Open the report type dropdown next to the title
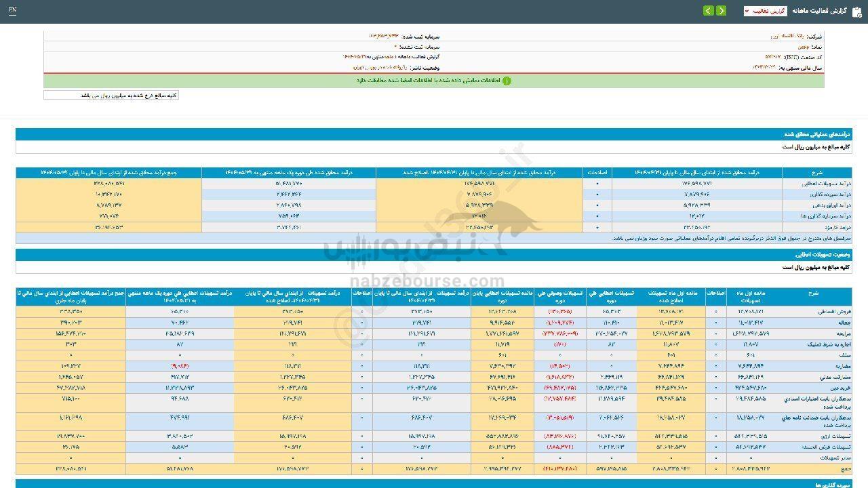This screenshot has width=868, height=488. 765,12
